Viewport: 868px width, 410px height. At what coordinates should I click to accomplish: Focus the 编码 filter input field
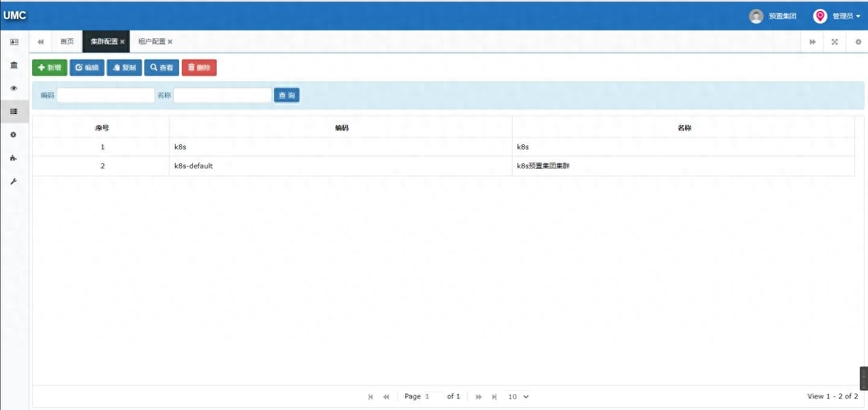106,96
